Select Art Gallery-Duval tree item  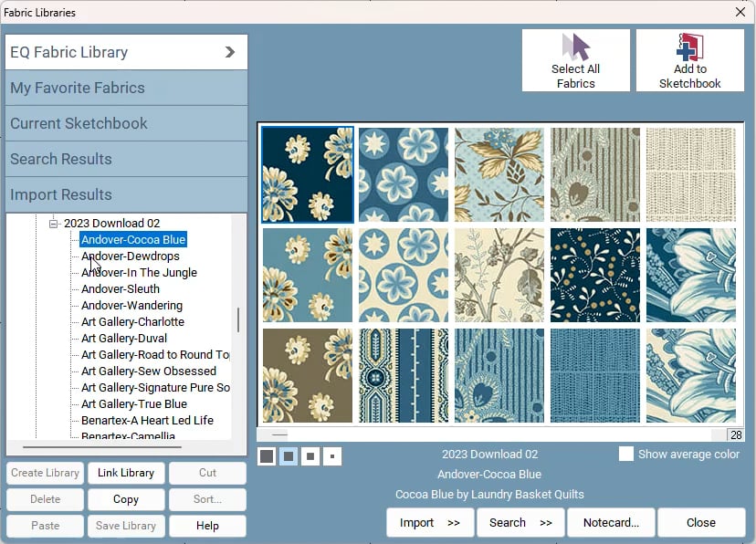tap(124, 338)
